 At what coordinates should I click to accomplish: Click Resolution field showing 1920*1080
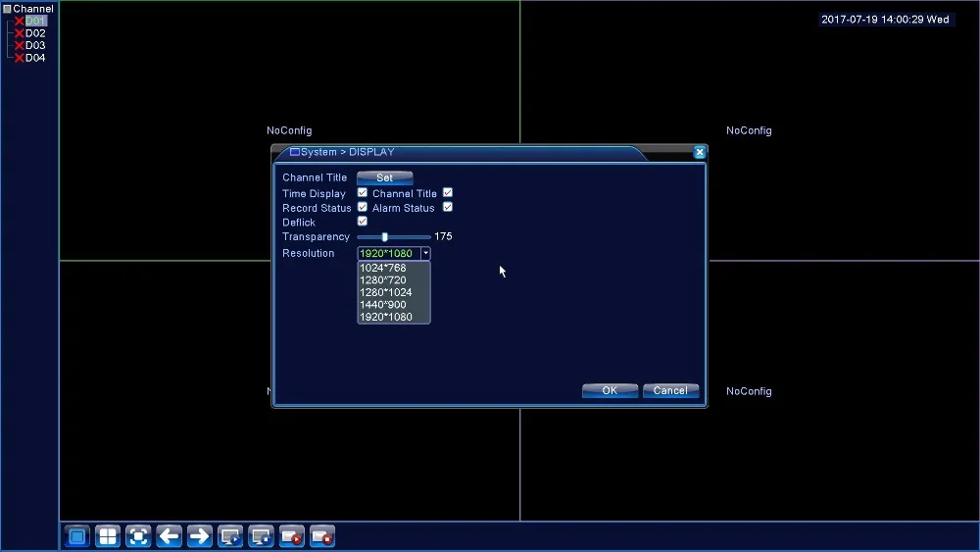pos(389,253)
